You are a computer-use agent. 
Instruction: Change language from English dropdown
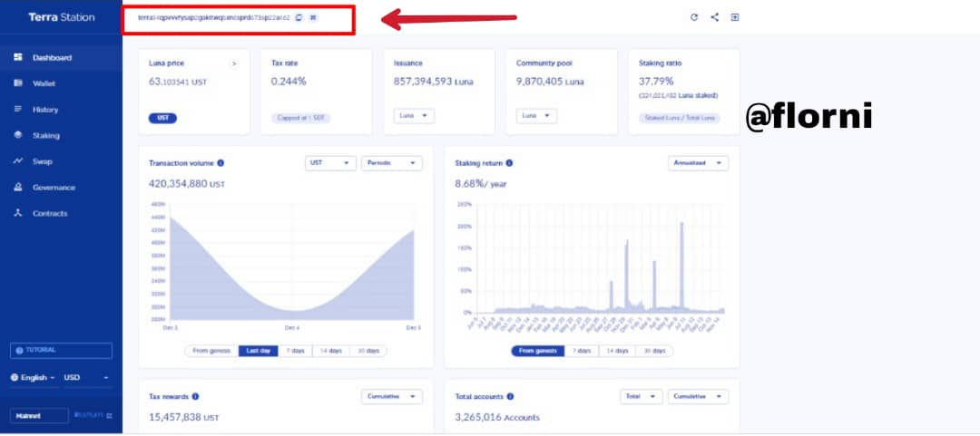34,378
